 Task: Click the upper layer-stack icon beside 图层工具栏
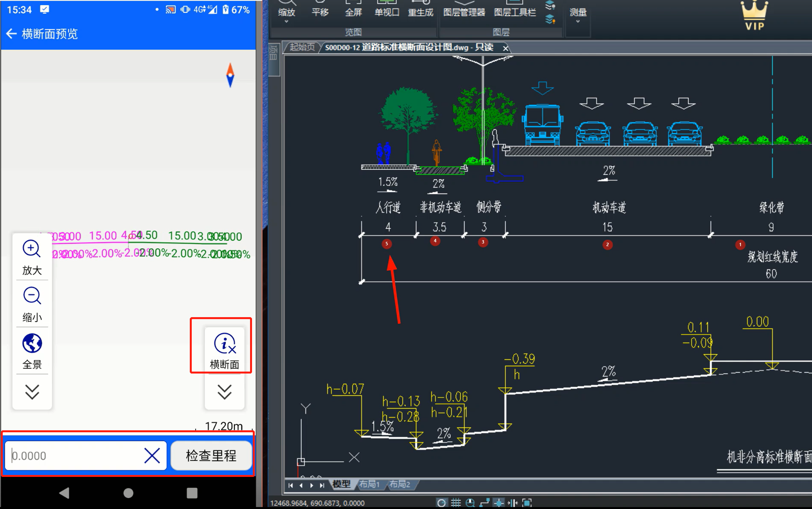550,5
